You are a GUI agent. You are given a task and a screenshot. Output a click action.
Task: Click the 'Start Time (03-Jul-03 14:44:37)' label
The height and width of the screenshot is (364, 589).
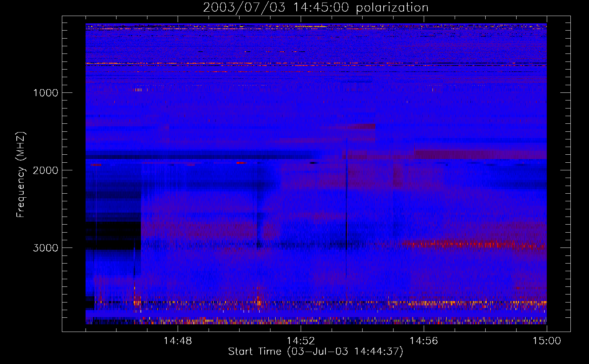pos(316,352)
